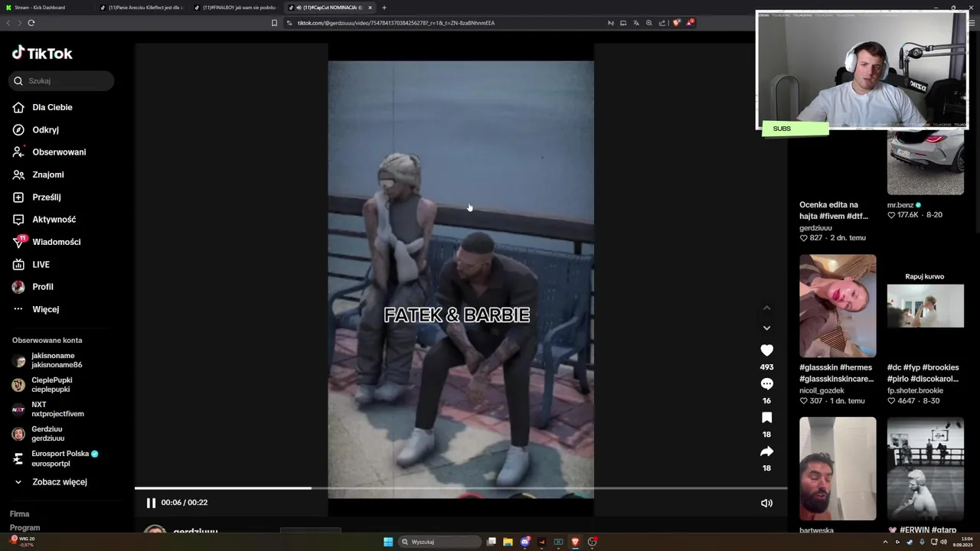Open bartweska video thumbnail
The width and height of the screenshot is (980, 551).
click(838, 468)
